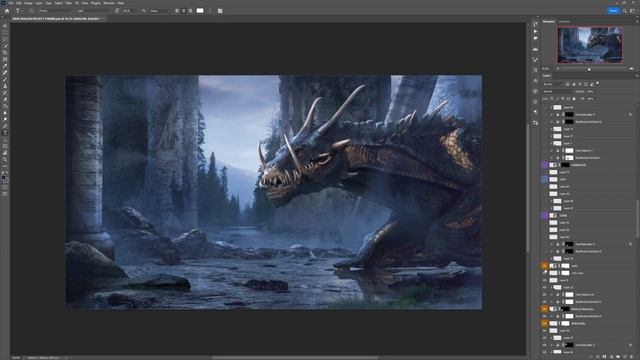Toggle lock position in Layers panel
Screen dimensions: 640x360
tap(563, 99)
